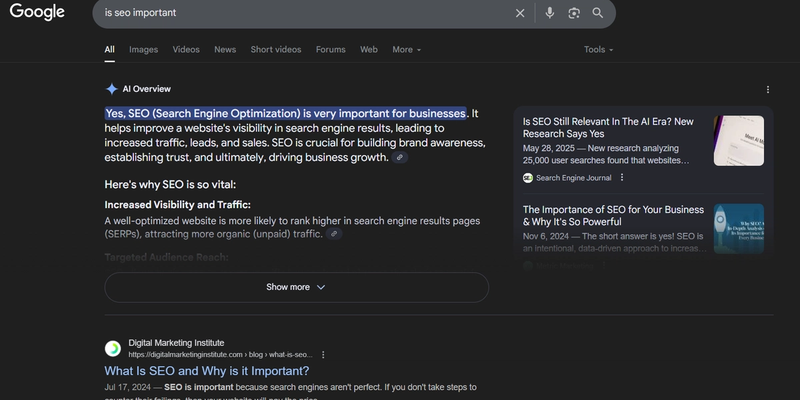This screenshot has height=400, width=800.
Task: Open source link chip after 'organic (unpaid) traffic'
Action: pyautogui.click(x=334, y=234)
